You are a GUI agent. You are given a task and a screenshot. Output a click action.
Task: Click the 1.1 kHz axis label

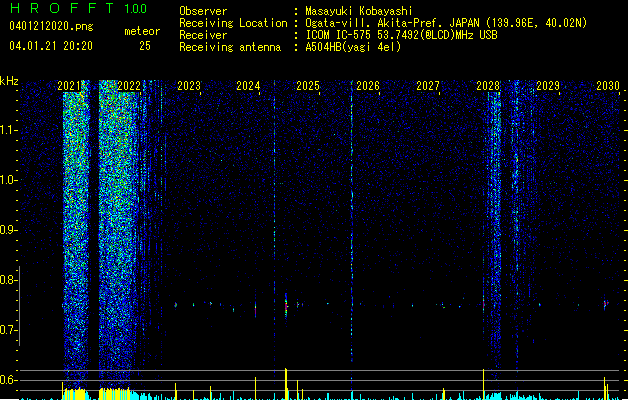(8, 130)
